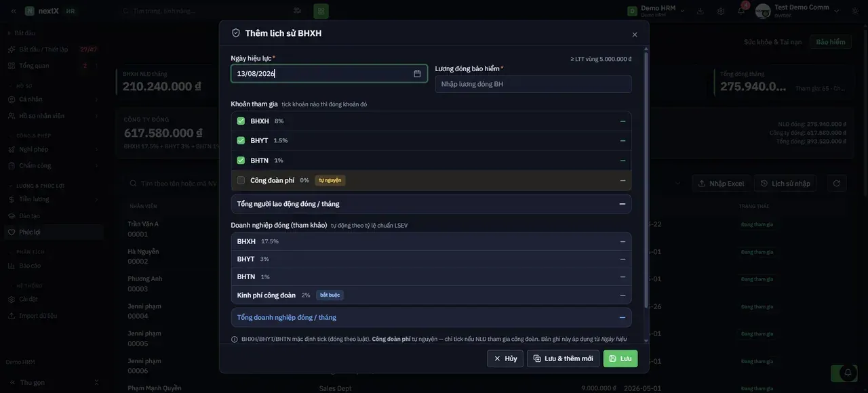Focus the Lương đóng bảo hiểm input field
This screenshot has width=868, height=393.
point(533,84)
